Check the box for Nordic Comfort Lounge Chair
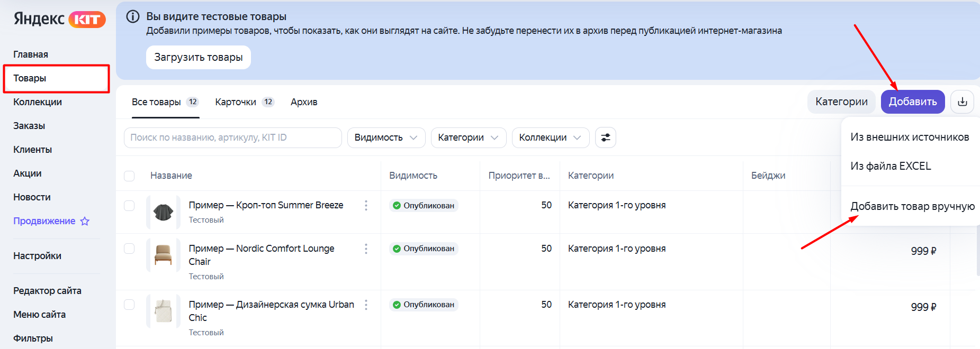 (129, 249)
